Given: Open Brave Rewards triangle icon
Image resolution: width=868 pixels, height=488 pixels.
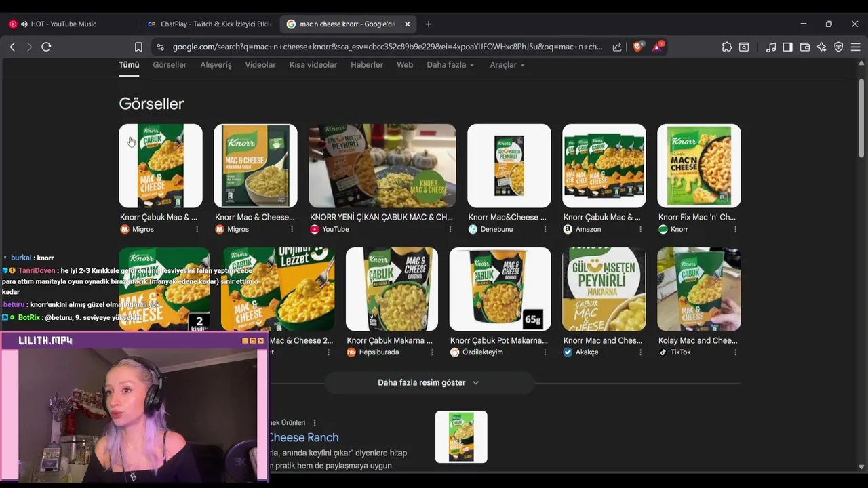Looking at the screenshot, I should click(657, 47).
